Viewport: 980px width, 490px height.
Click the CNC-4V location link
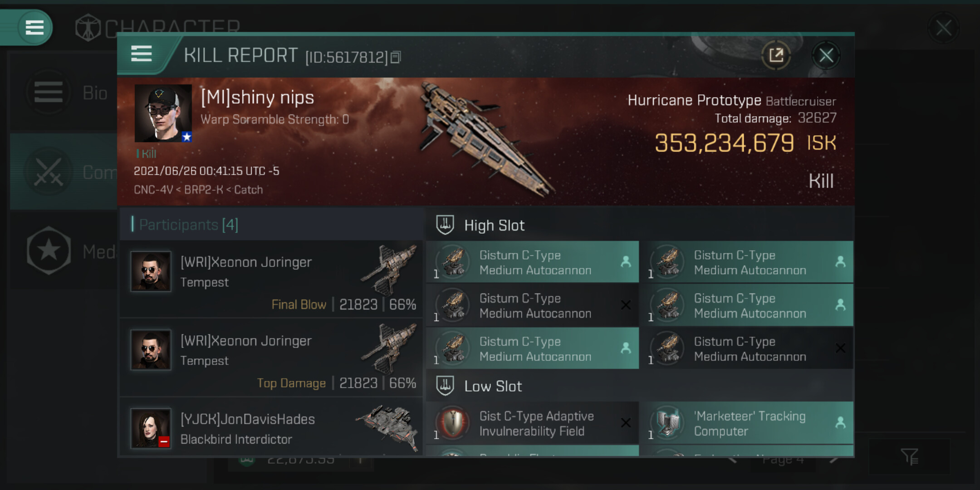153,190
